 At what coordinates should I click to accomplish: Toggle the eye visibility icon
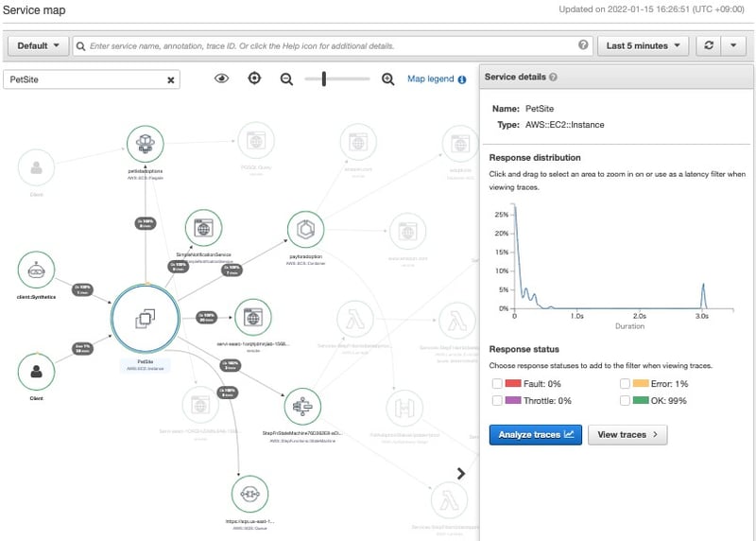221,79
